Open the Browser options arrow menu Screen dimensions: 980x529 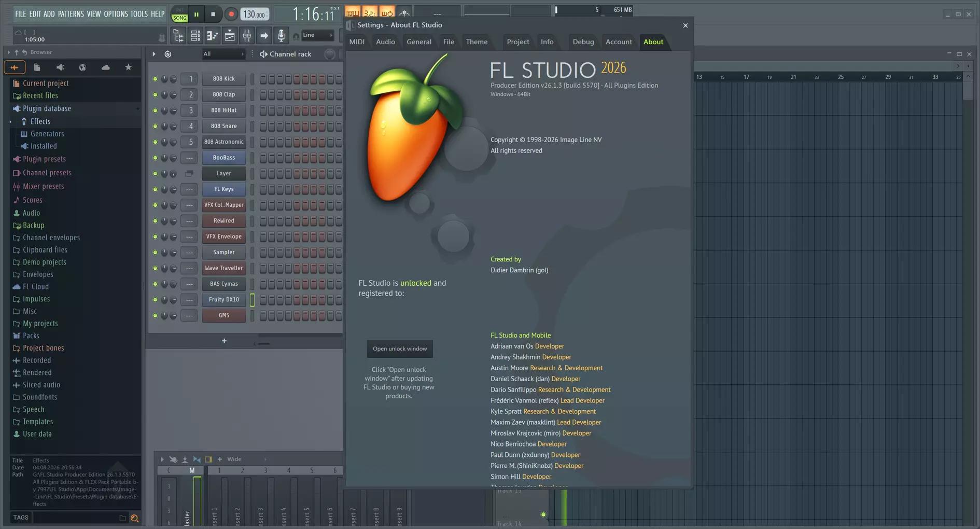pos(9,52)
